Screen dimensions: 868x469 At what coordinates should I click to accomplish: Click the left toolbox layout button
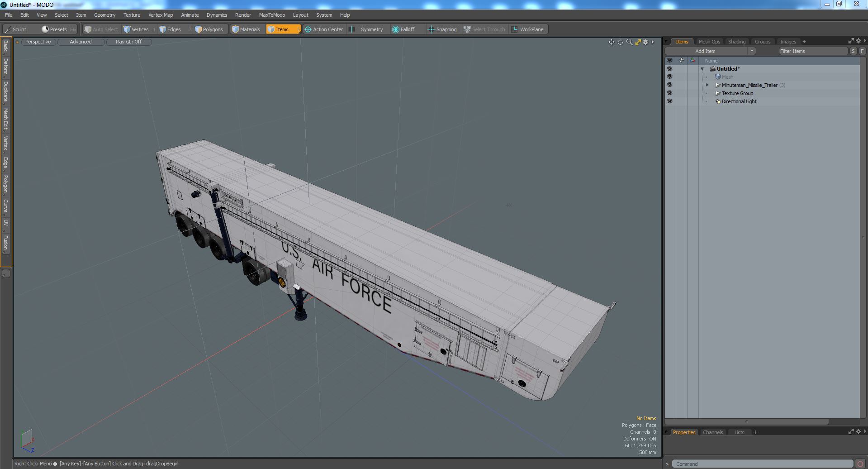pyautogui.click(x=6, y=273)
